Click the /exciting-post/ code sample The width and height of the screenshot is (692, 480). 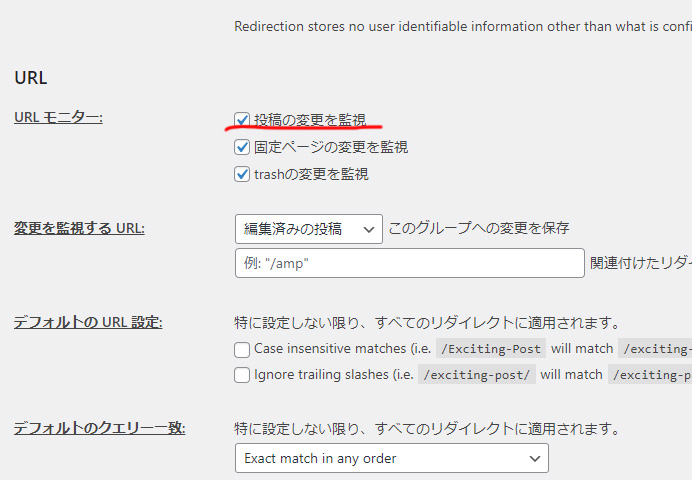coord(477,375)
